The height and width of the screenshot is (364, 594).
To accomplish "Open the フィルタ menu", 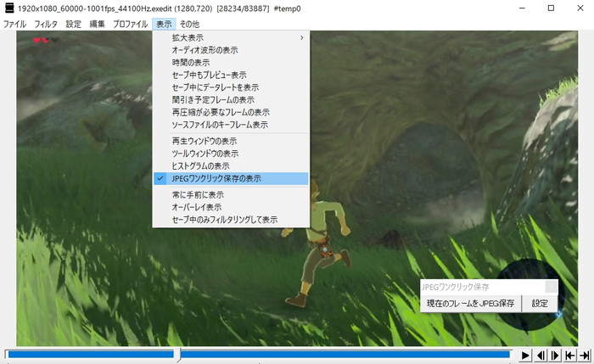I will tap(46, 25).
